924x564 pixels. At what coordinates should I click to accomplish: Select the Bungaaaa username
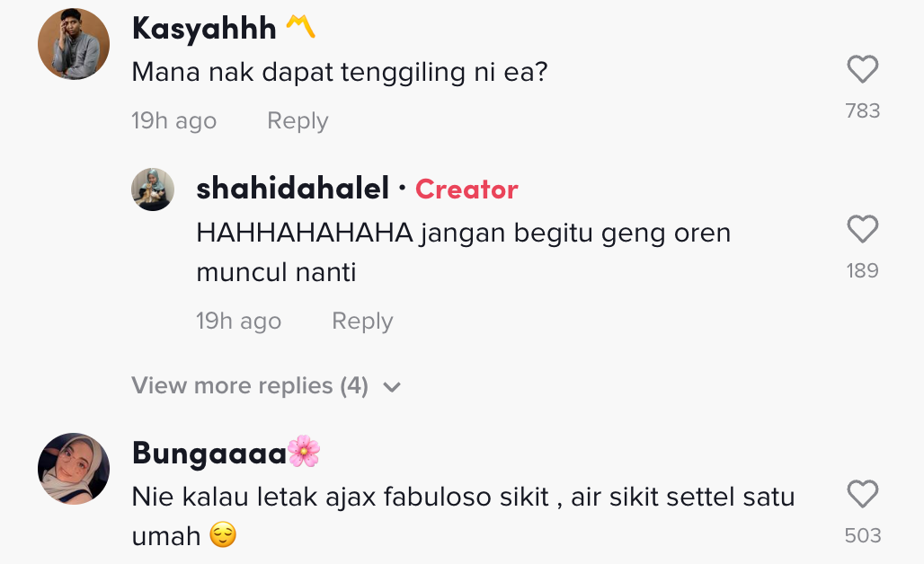pos(209,453)
